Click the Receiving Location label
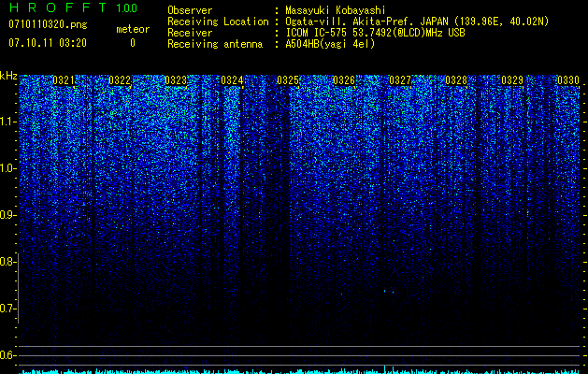 [x=218, y=22]
